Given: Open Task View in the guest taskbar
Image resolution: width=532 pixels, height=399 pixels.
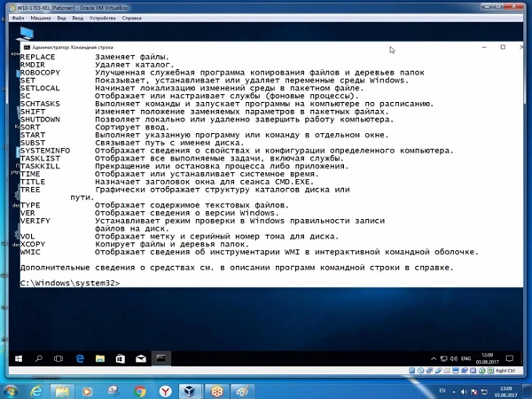Looking at the screenshot, I should [x=59, y=359].
